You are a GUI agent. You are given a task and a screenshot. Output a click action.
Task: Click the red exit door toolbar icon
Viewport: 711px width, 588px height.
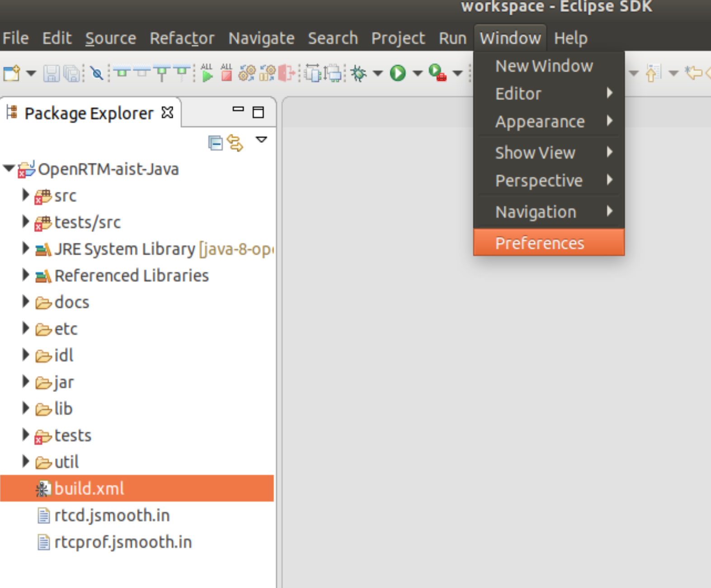click(287, 73)
